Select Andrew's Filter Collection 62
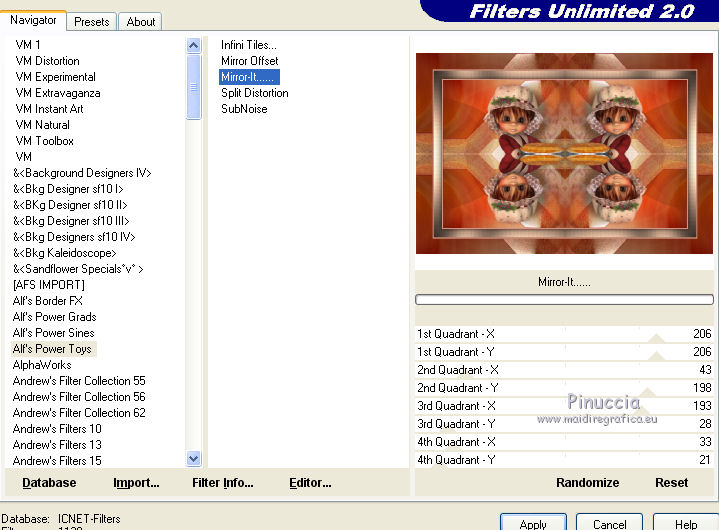 point(79,413)
